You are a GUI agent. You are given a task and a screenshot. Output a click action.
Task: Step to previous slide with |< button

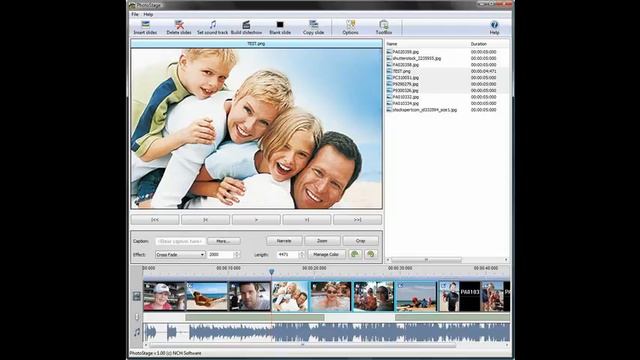point(205,220)
